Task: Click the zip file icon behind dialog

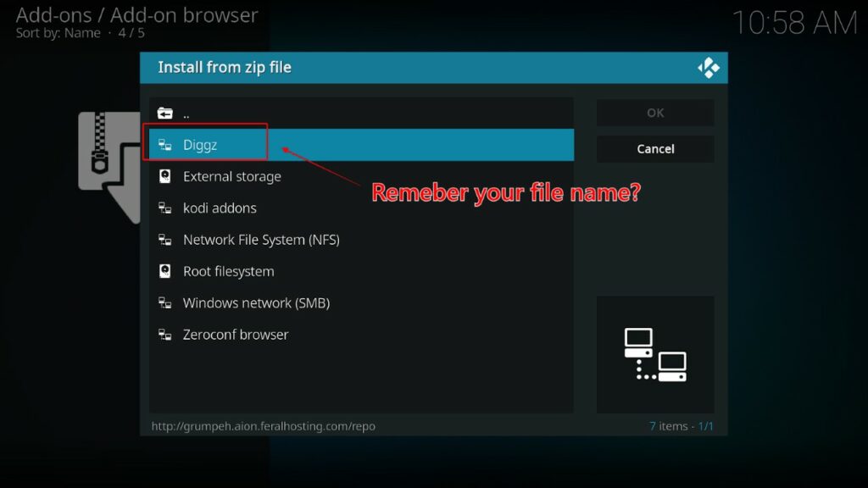Action: [x=109, y=167]
